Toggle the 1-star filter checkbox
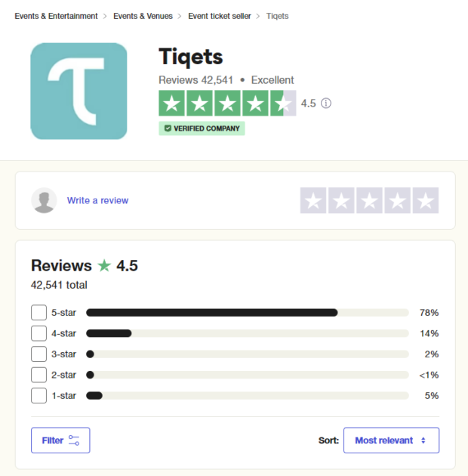The width and height of the screenshot is (468, 476). coord(38,395)
